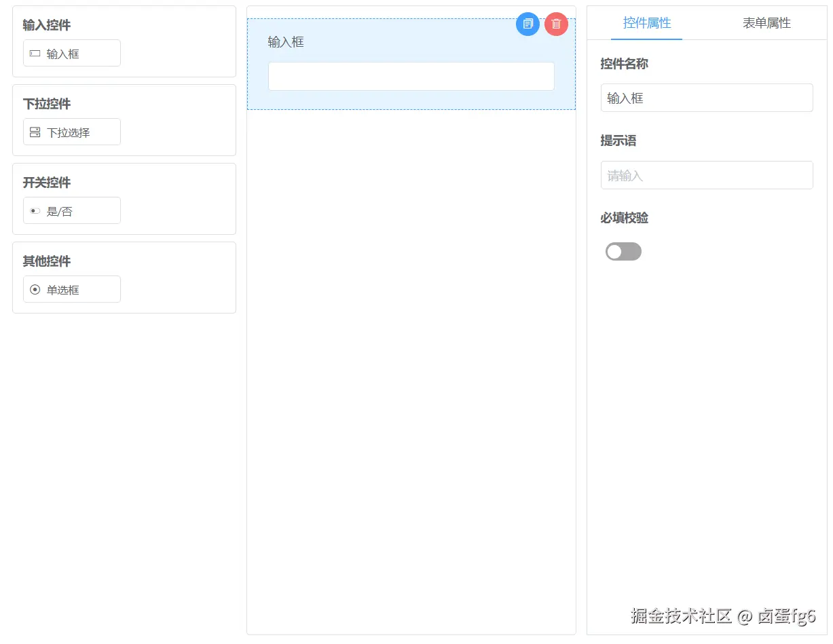Select the radio button in the 单选框 preview
The height and width of the screenshot is (644, 833).
point(35,289)
